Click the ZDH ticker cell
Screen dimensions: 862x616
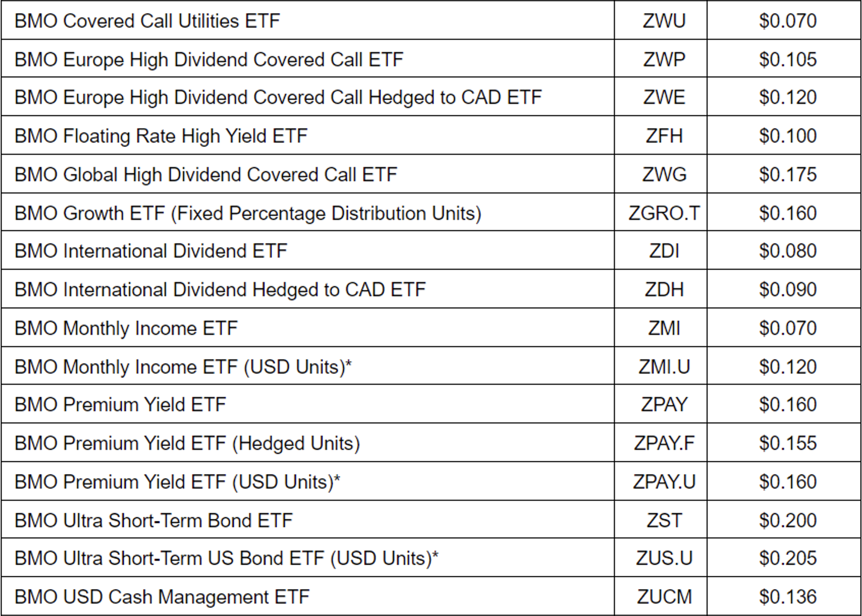(x=664, y=290)
